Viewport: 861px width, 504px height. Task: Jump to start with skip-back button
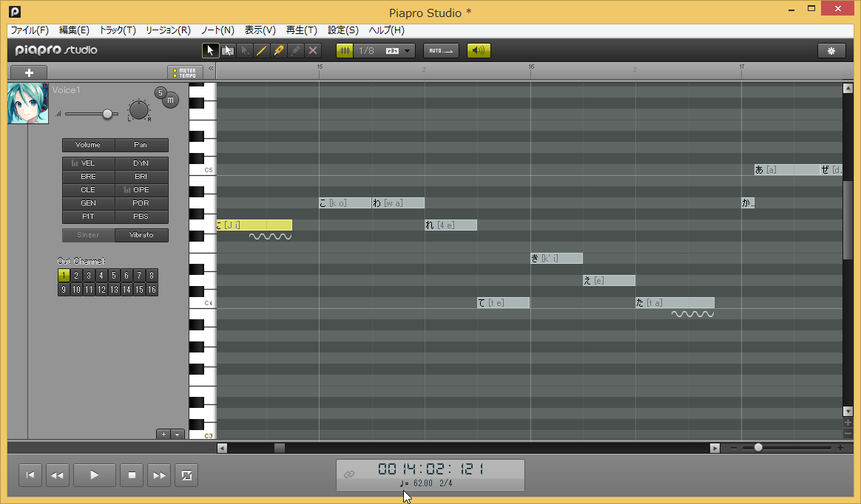point(30,475)
